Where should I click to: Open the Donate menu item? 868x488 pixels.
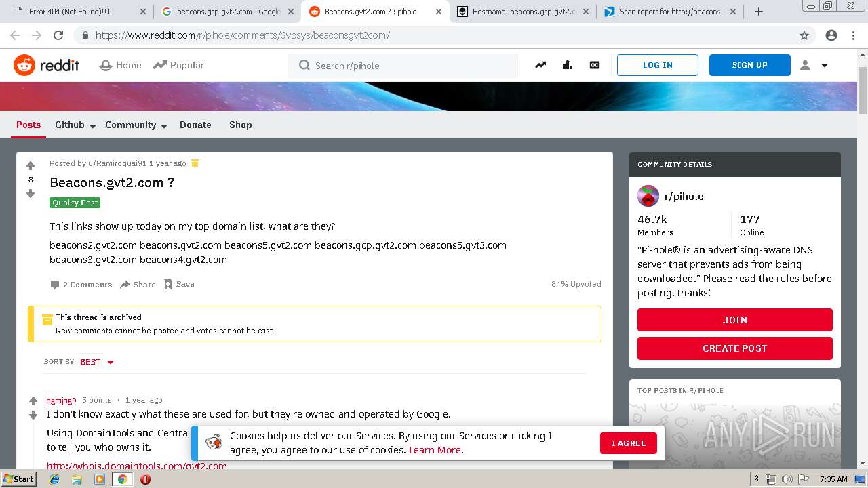click(195, 125)
